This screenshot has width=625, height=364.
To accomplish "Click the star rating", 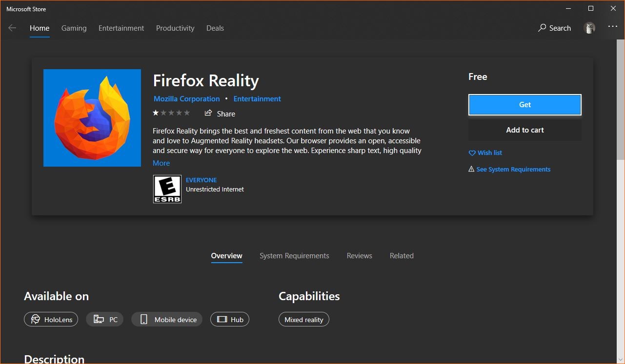I will pos(171,113).
